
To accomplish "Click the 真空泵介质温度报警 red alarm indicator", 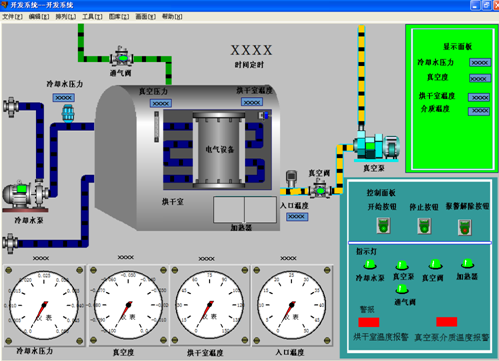I will click(447, 322).
